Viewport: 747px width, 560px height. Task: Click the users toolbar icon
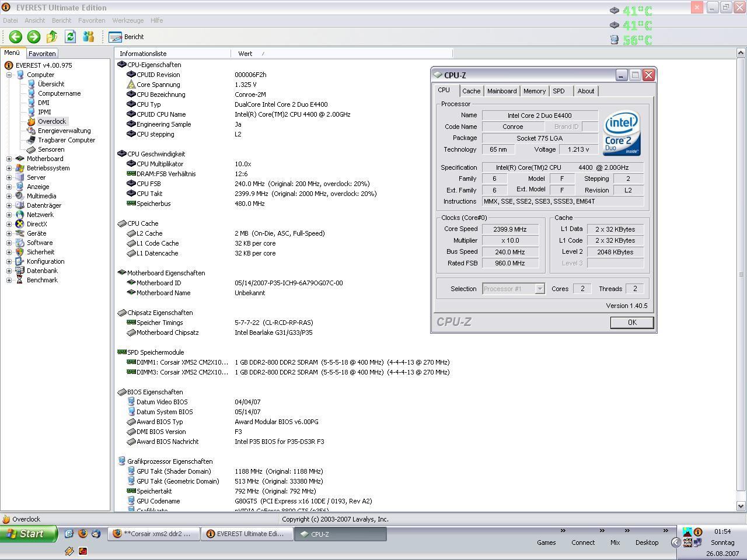[88, 37]
